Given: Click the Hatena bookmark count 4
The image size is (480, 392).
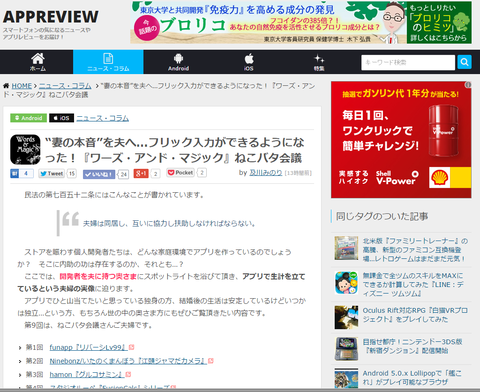Looking at the screenshot, I should click(x=26, y=173).
